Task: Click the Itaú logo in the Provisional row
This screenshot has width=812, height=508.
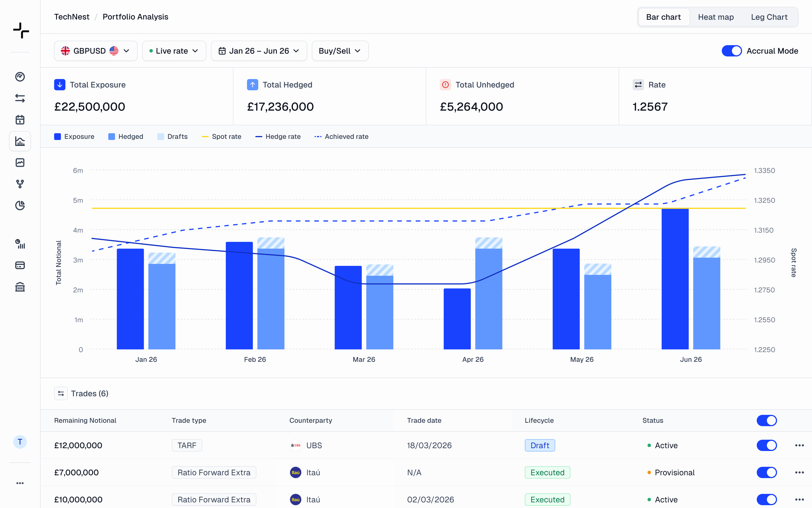Action: [x=295, y=472]
